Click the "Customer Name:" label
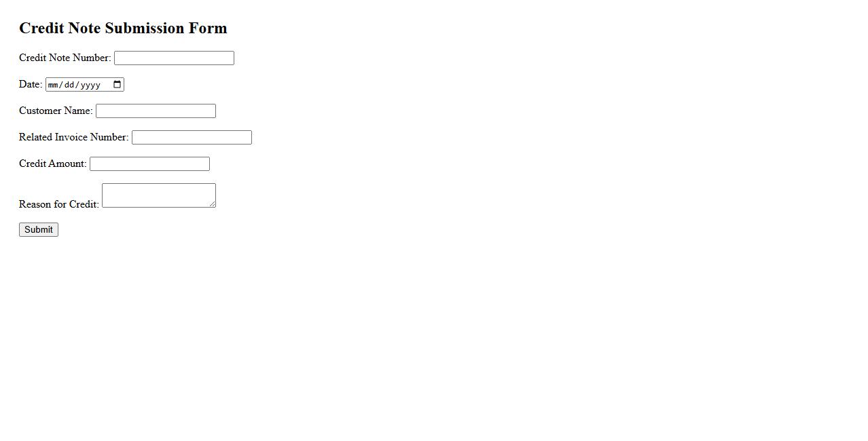The image size is (868, 441). click(x=56, y=111)
